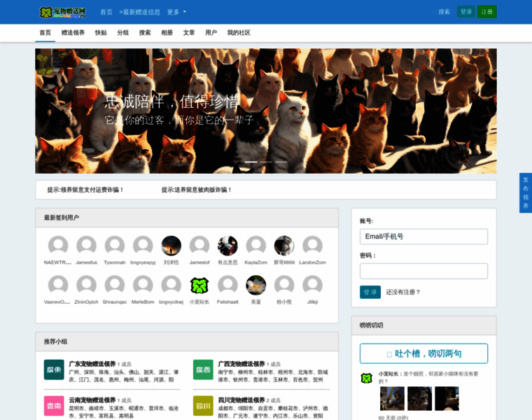The height and width of the screenshot is (420, 532).
Task: Click the floating 发布领养 side button
Action: [x=526, y=193]
